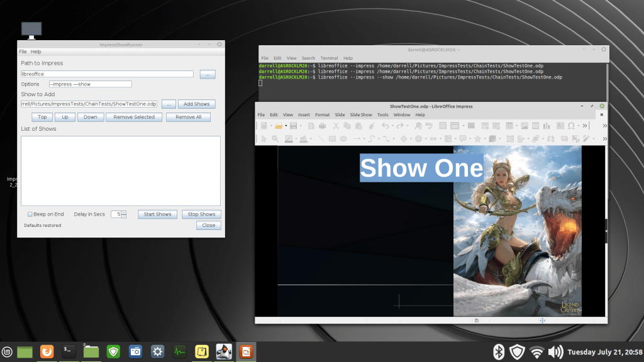This screenshot has height=362, width=644.
Task: Click the Cut scissors icon
Action: point(336,126)
